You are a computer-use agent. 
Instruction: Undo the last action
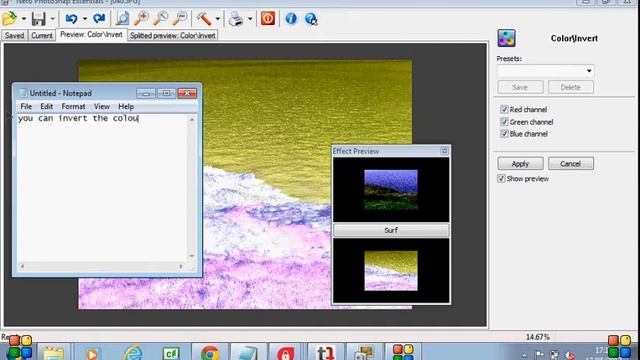(x=71, y=19)
